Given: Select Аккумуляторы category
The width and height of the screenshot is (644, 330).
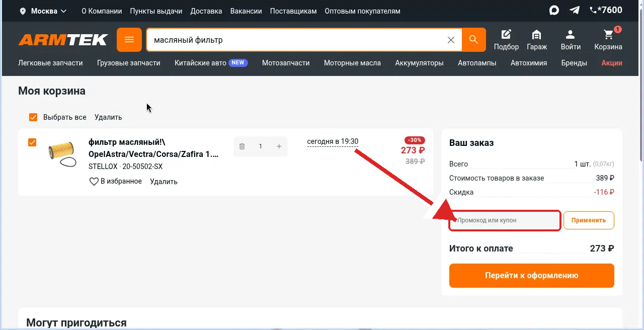Looking at the screenshot, I should [419, 63].
